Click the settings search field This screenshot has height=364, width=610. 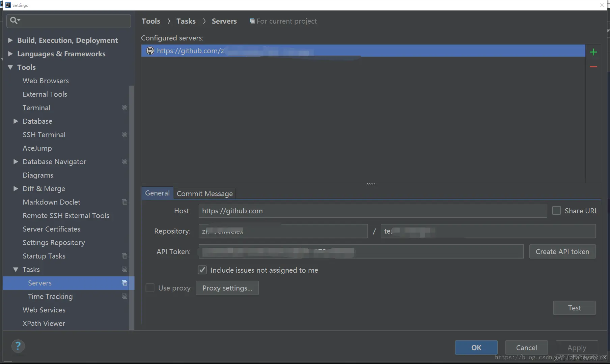(x=69, y=21)
